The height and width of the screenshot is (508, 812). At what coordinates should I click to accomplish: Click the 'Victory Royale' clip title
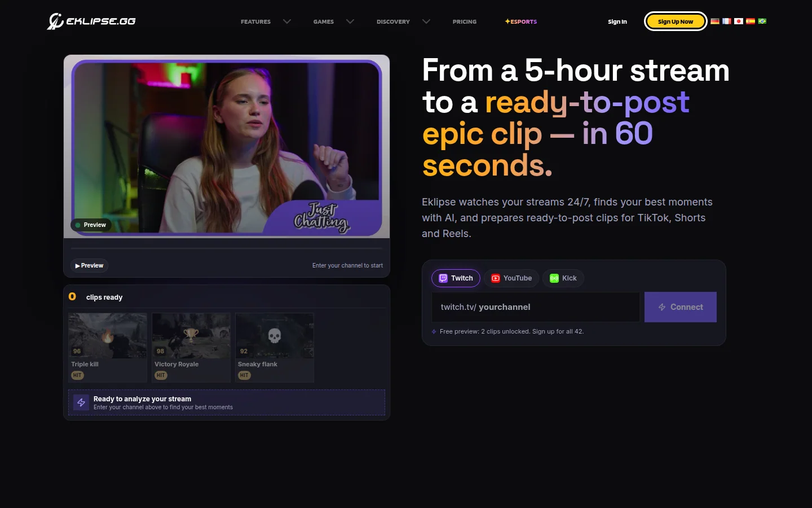[176, 365]
